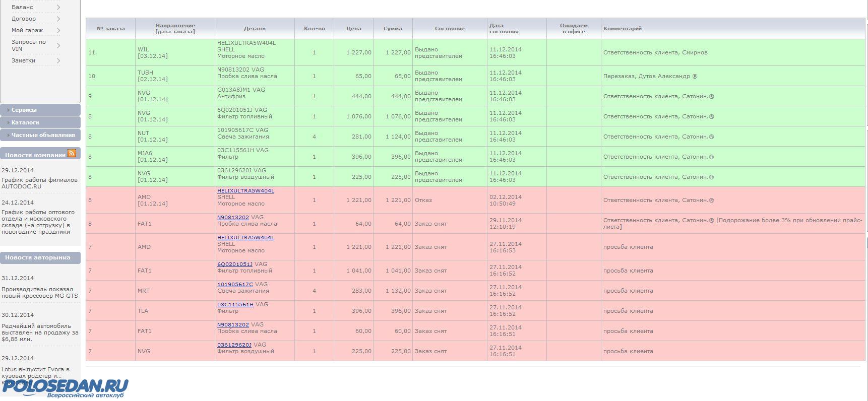Click the chevron arrow next to Заметки
The image size is (868, 401).
58,60
